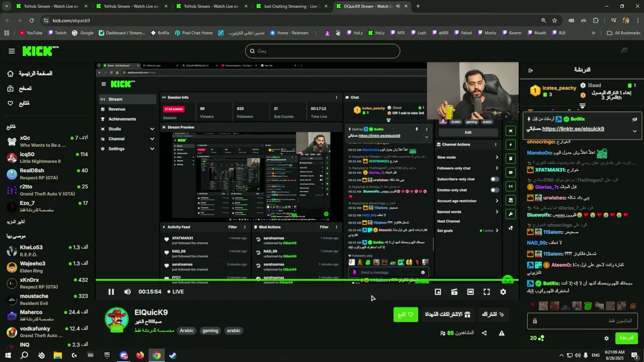Show more bookmarks overflow chevron
Viewport: 644px width, 362px height.
click(593, 33)
